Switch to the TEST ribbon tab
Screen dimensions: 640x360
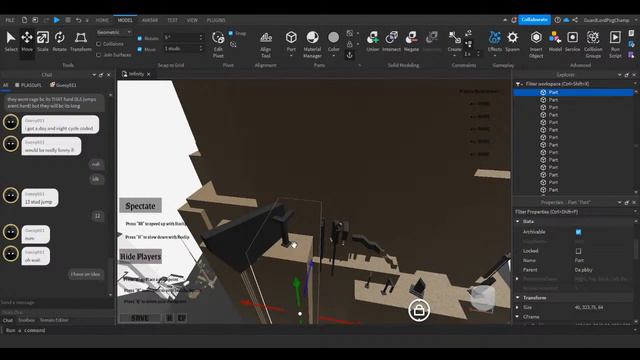[x=172, y=20]
